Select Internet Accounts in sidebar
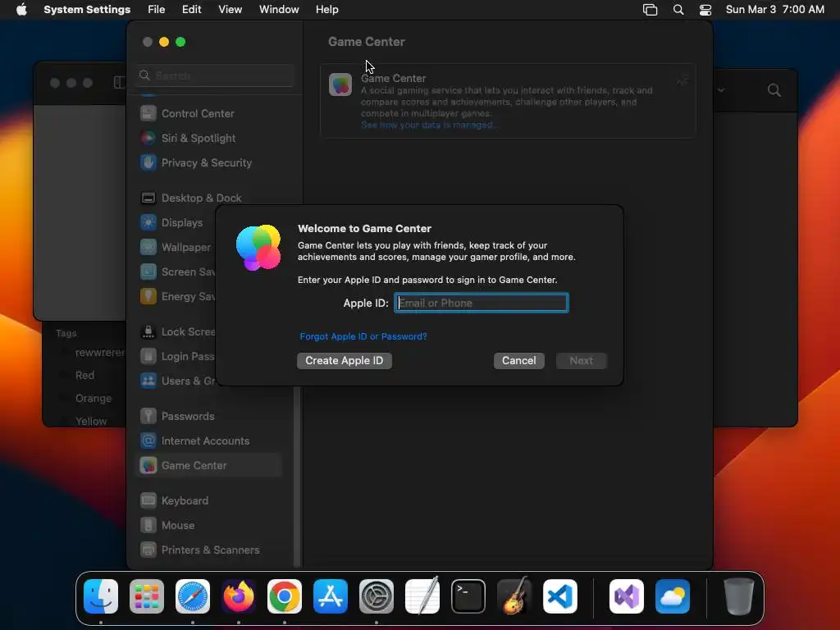The image size is (840, 630). point(209,441)
